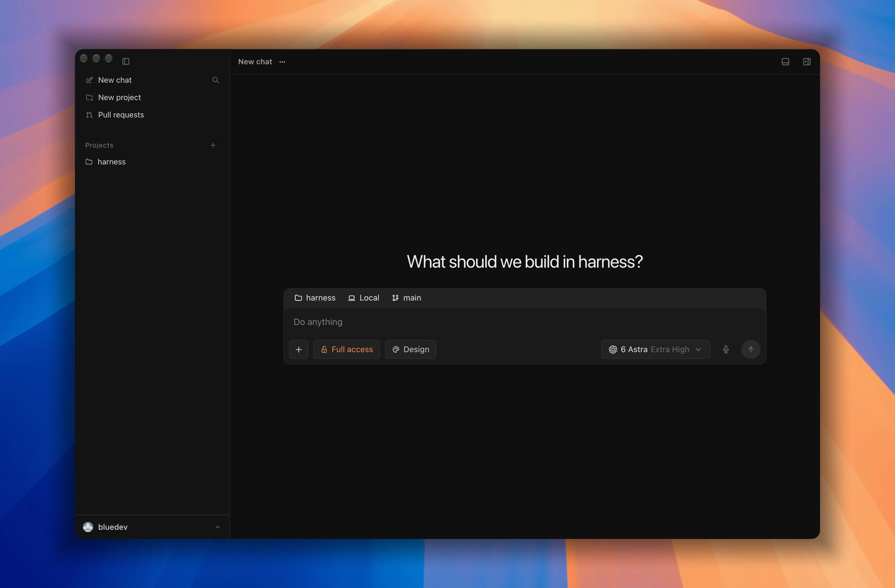Open Pull requests in sidebar
Viewport: 895px width, 588px height.
click(x=115, y=115)
